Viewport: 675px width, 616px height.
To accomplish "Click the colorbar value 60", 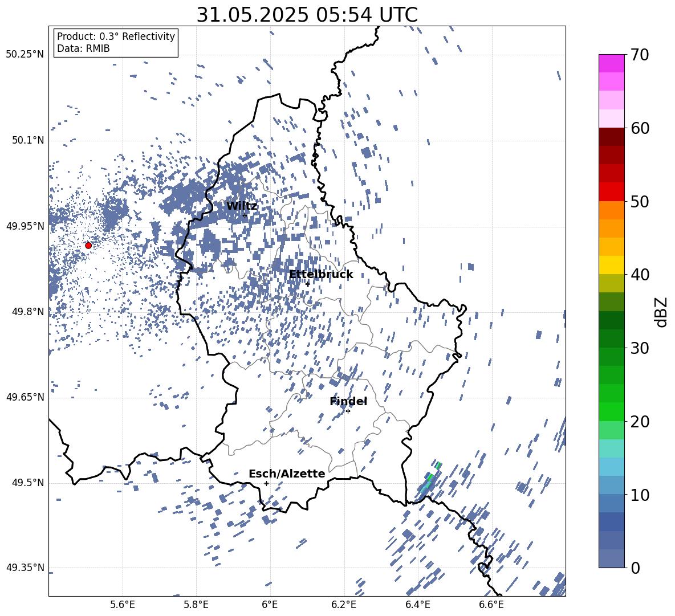I will click(x=640, y=128).
